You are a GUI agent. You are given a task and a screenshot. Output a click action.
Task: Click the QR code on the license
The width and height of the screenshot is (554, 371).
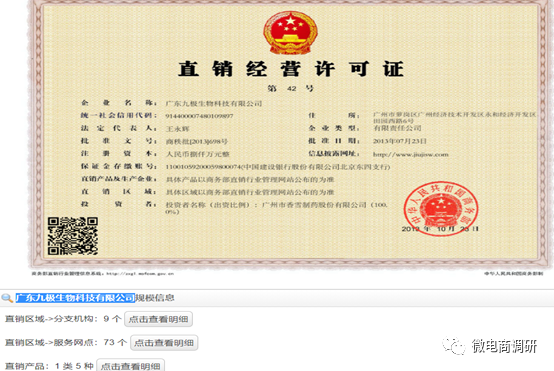[73, 236]
